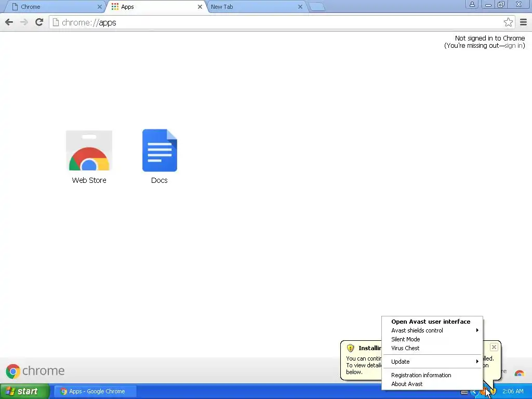Image resolution: width=532 pixels, height=399 pixels.
Task: Click the Chrome profile person icon
Action: pos(472,4)
